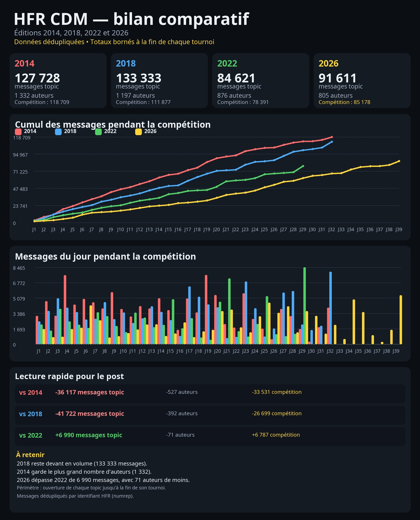The height and width of the screenshot is (520, 420).
Task: Click "Compétition : 118 709" in the 2014 card
Action: pyautogui.click(x=42, y=102)
